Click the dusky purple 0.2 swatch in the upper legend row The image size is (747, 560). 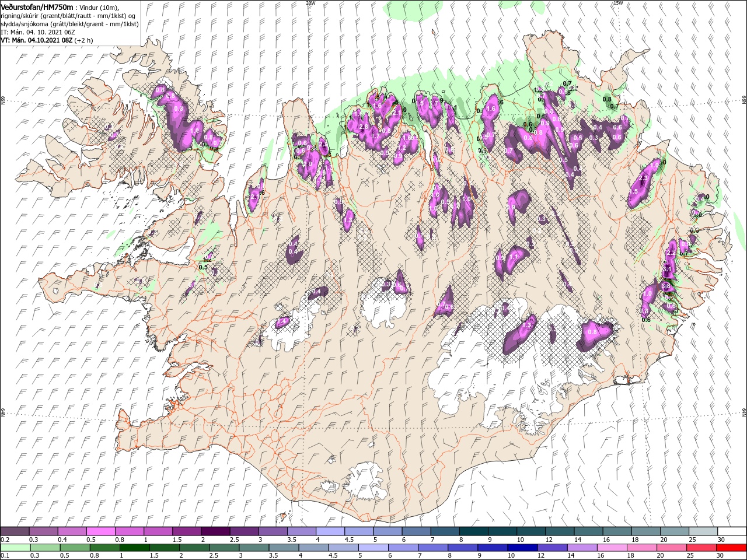(15, 531)
